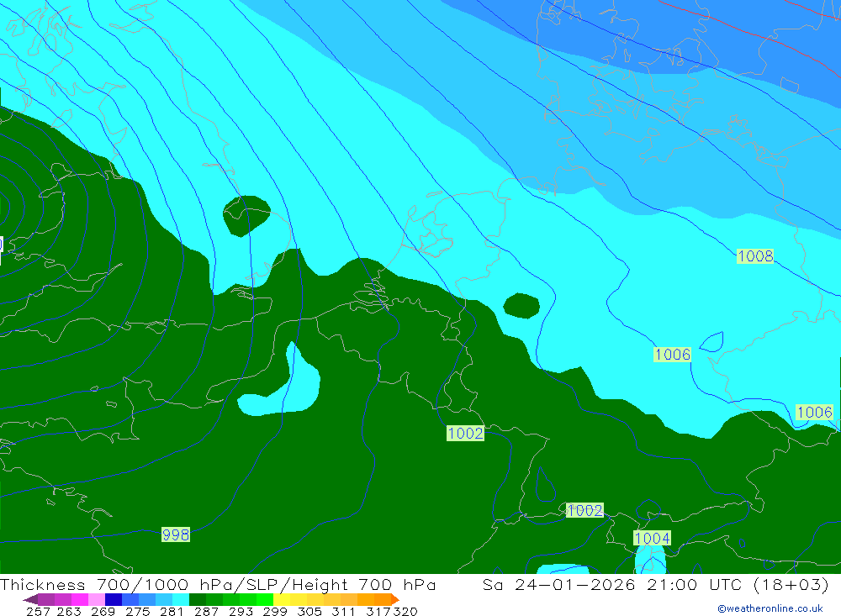Click the legend value 299

point(275,611)
